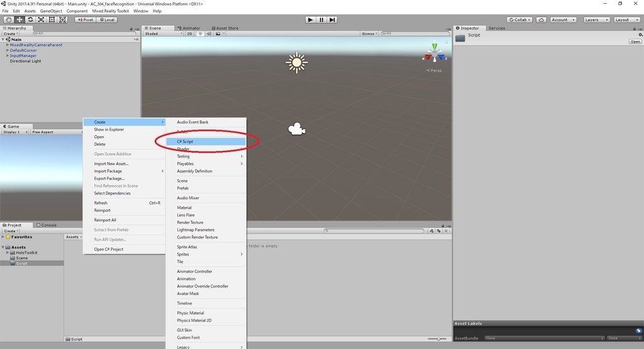Click the Play button

click(311, 19)
